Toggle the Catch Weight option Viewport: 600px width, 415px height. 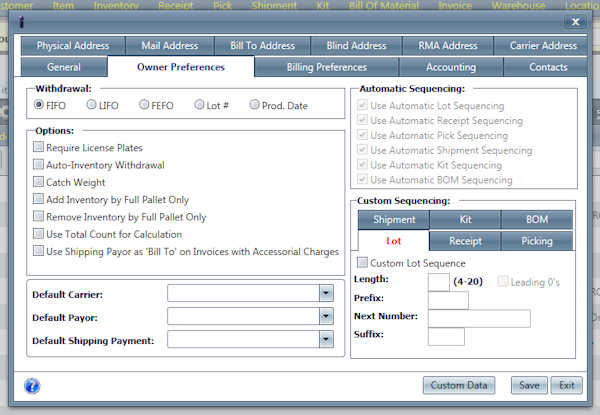pyautogui.click(x=38, y=182)
